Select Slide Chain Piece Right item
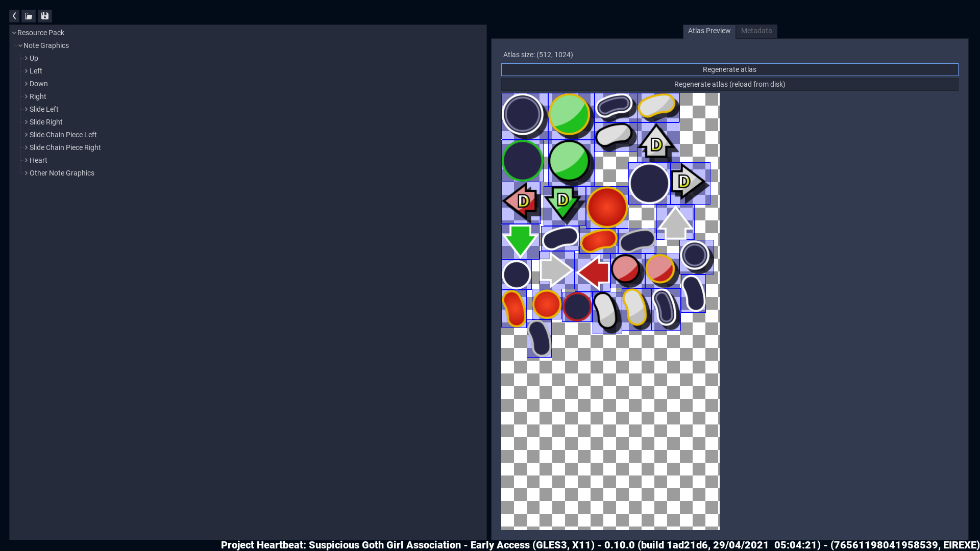This screenshot has width=980, height=551. click(x=65, y=147)
